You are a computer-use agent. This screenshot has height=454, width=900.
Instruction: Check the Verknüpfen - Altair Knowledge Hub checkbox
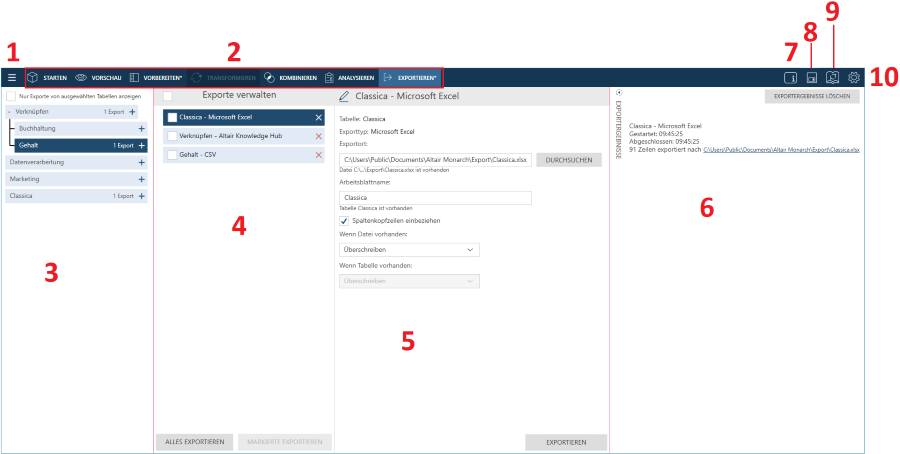(172, 136)
